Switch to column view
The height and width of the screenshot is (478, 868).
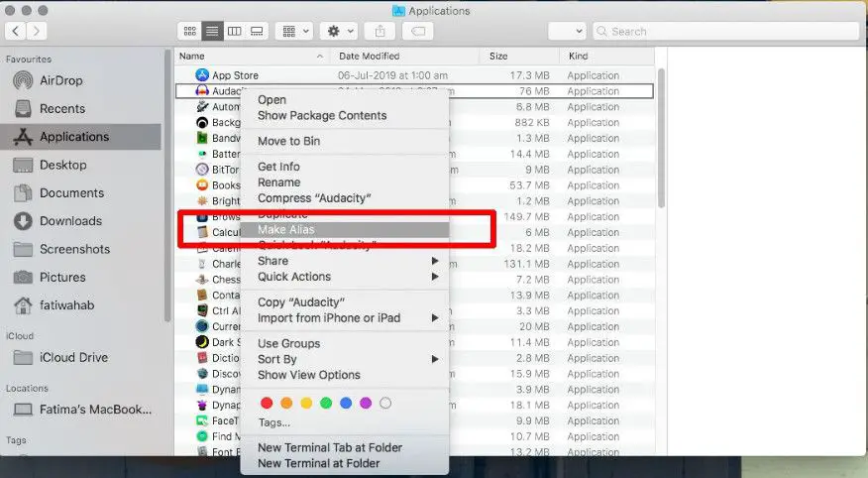pyautogui.click(x=235, y=32)
